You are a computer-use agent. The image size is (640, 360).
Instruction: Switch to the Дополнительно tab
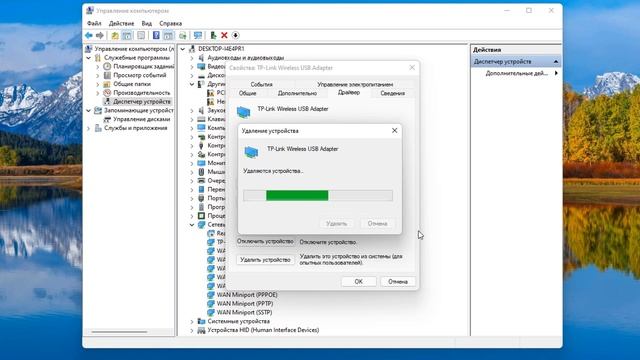coord(297,93)
